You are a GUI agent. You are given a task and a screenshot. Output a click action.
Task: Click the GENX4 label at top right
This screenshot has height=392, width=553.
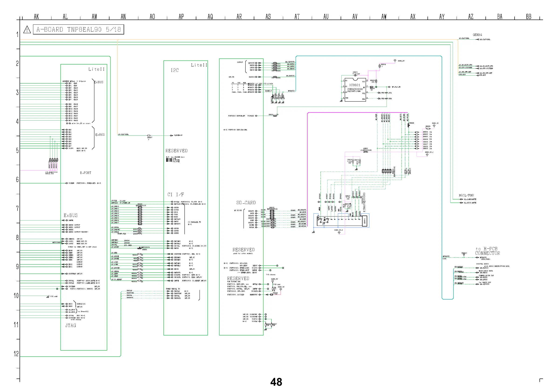477,35
